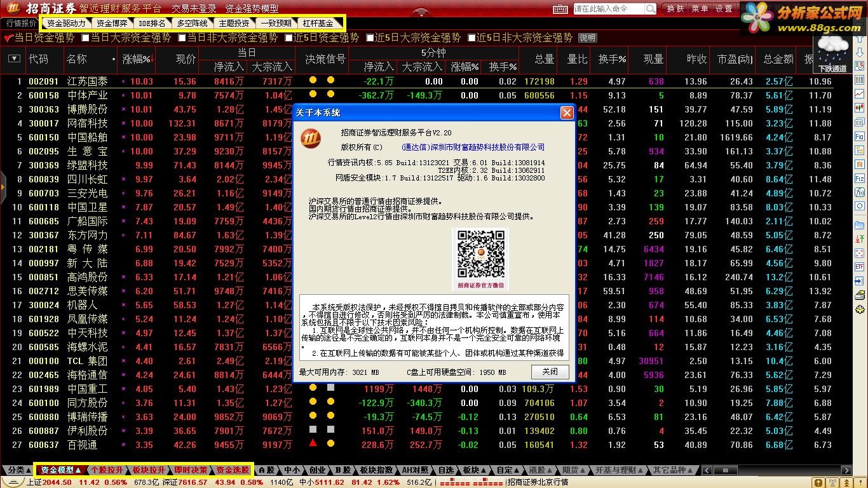Image resolution: width=868 pixels, height=488 pixels.
Task: Enable 近5日资金强势 checkbox
Action: point(287,37)
